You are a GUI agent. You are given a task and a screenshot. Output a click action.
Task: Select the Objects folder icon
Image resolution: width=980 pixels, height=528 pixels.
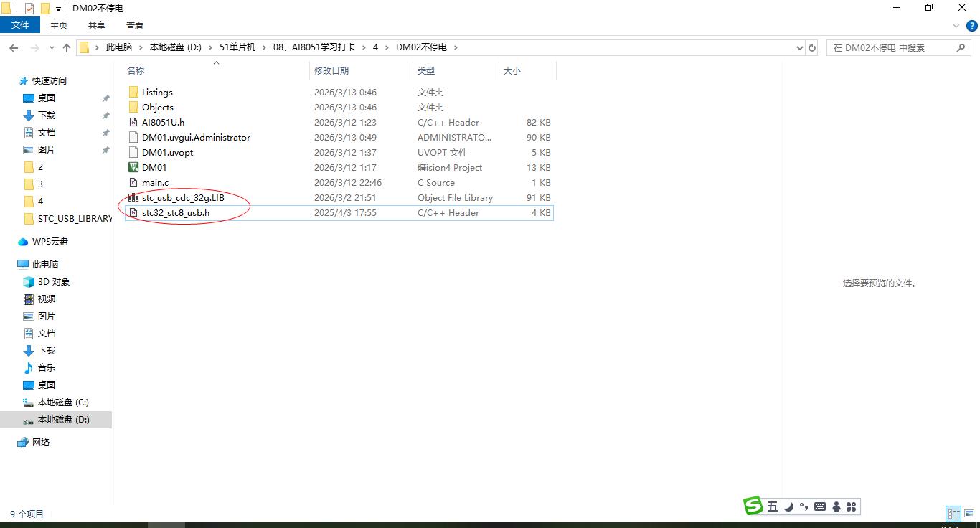pos(133,107)
